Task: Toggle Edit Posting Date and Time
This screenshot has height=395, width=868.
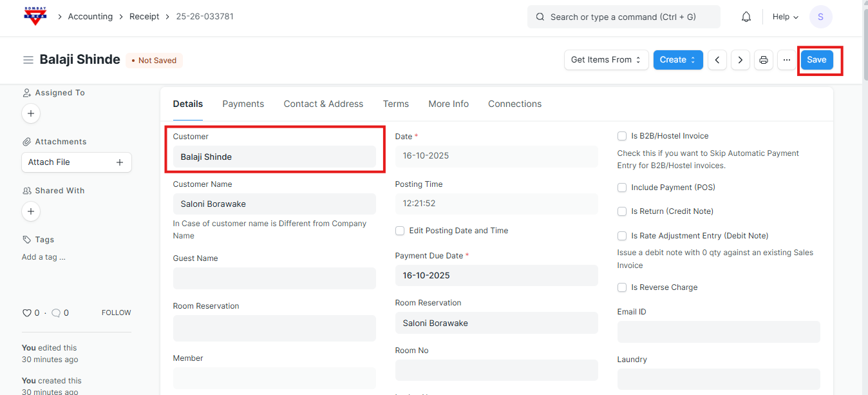Action: point(400,231)
